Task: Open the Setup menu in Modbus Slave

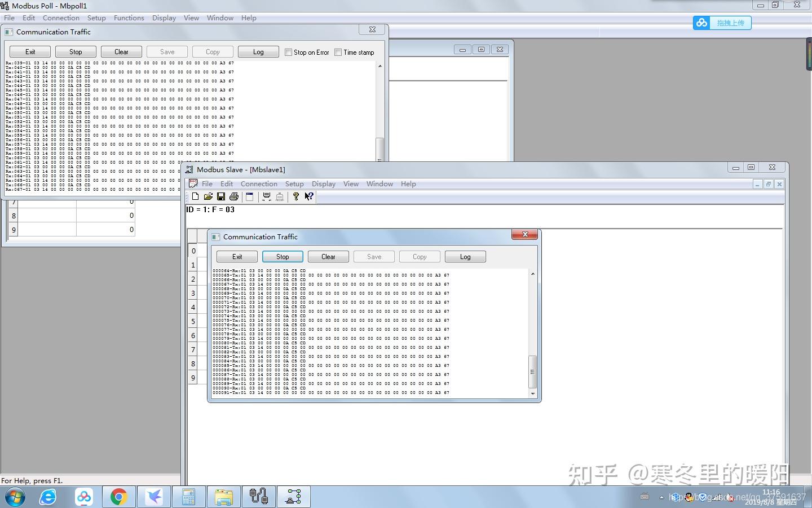Action: pyautogui.click(x=294, y=183)
